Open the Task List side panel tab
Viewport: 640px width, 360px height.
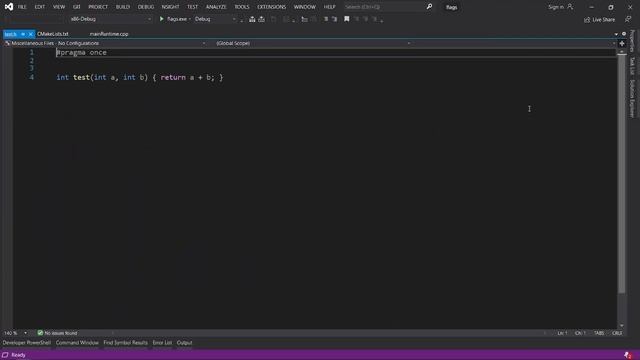point(632,66)
